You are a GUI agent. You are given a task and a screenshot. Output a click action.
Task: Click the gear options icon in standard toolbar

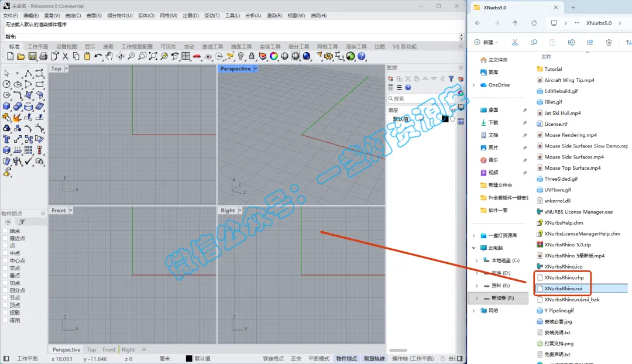point(328,56)
